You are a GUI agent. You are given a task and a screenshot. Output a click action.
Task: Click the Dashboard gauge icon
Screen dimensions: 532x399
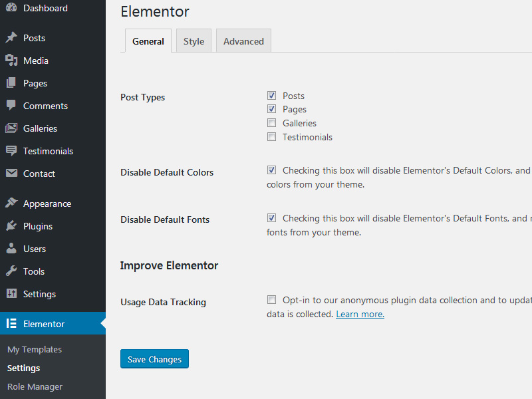point(11,8)
